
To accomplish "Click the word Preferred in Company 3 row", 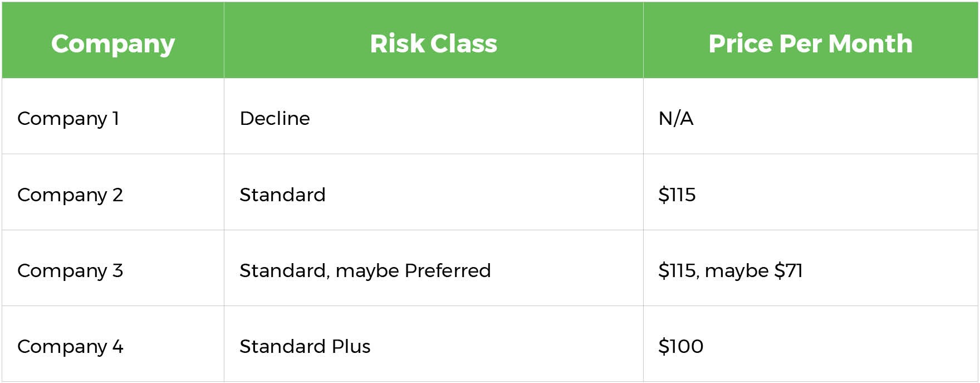I will pos(448,270).
